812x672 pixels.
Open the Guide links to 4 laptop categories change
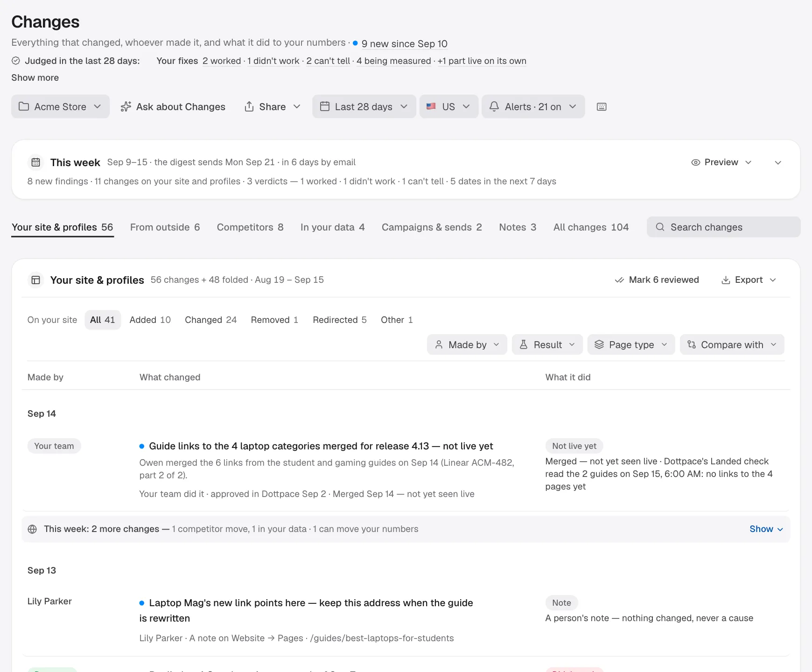(x=321, y=446)
